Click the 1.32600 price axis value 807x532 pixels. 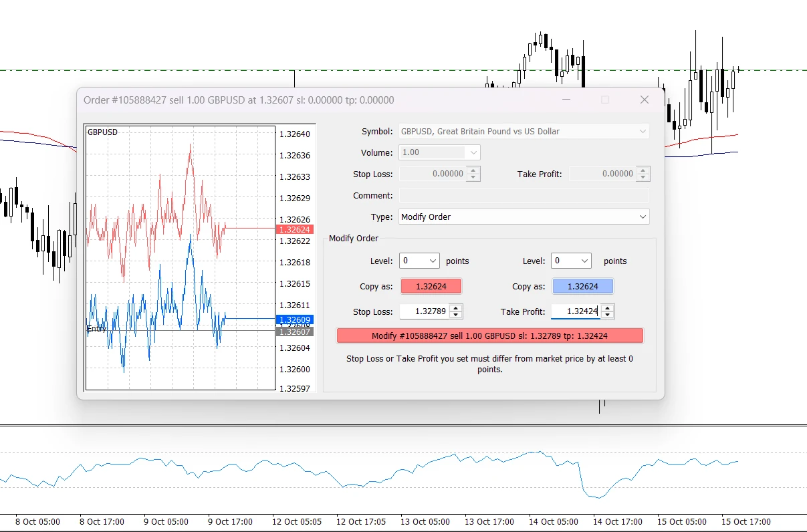click(294, 369)
